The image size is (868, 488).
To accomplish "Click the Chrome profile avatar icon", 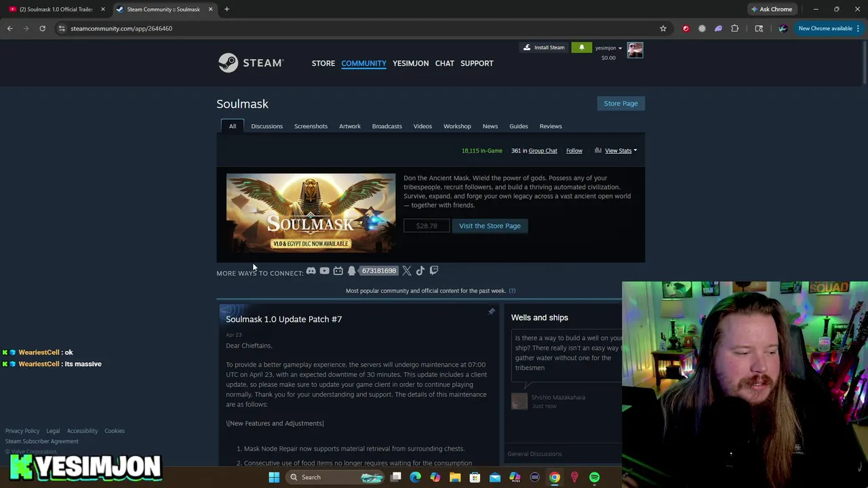I will pyautogui.click(x=783, y=28).
